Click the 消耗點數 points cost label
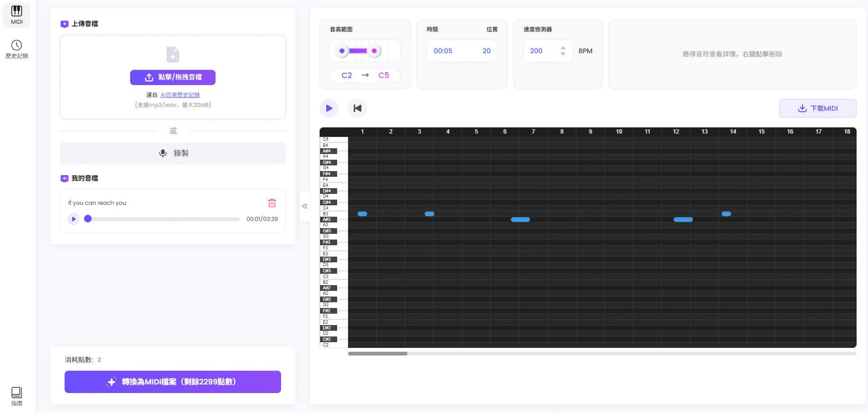The height and width of the screenshot is (413, 868). [79, 360]
